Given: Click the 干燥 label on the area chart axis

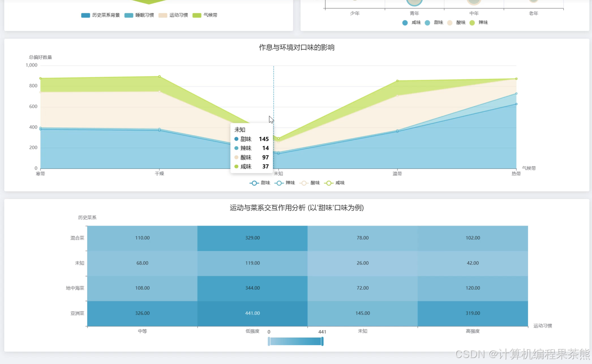Looking at the screenshot, I should 159,174.
